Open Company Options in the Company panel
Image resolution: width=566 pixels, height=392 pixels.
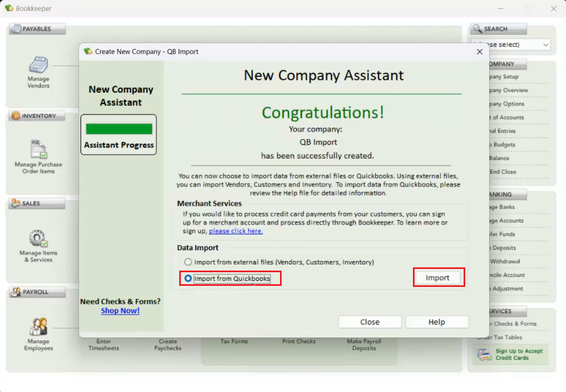click(x=507, y=104)
